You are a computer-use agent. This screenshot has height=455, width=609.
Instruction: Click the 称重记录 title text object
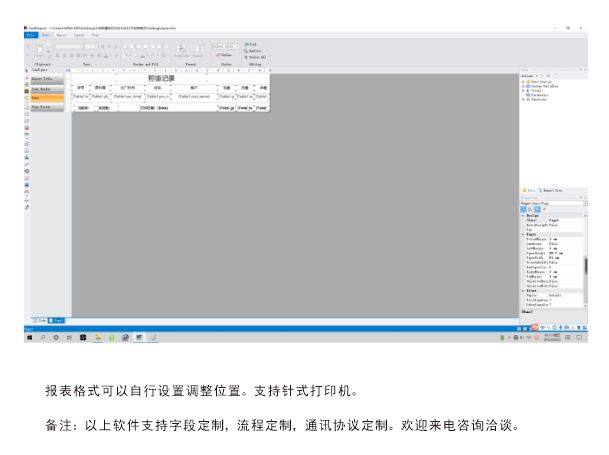162,78
